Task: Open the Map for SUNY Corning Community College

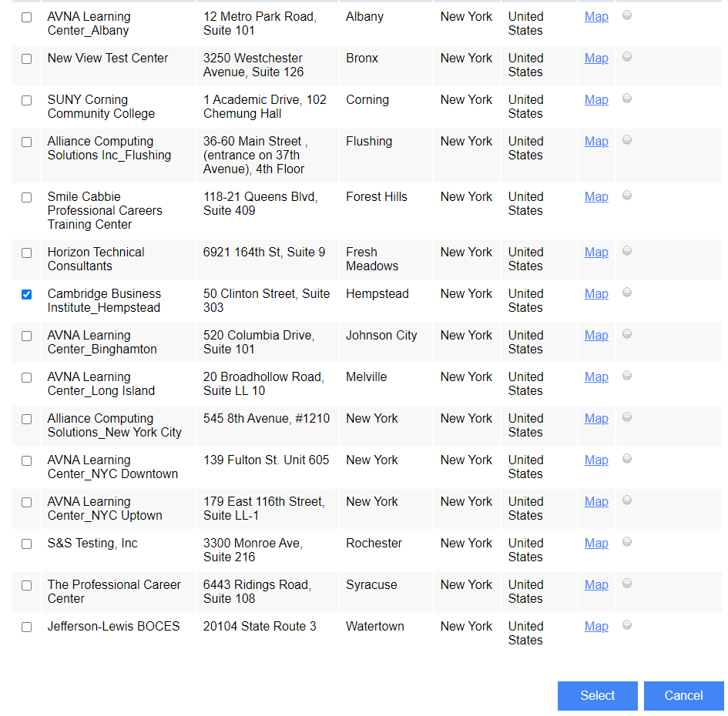Action: click(596, 99)
